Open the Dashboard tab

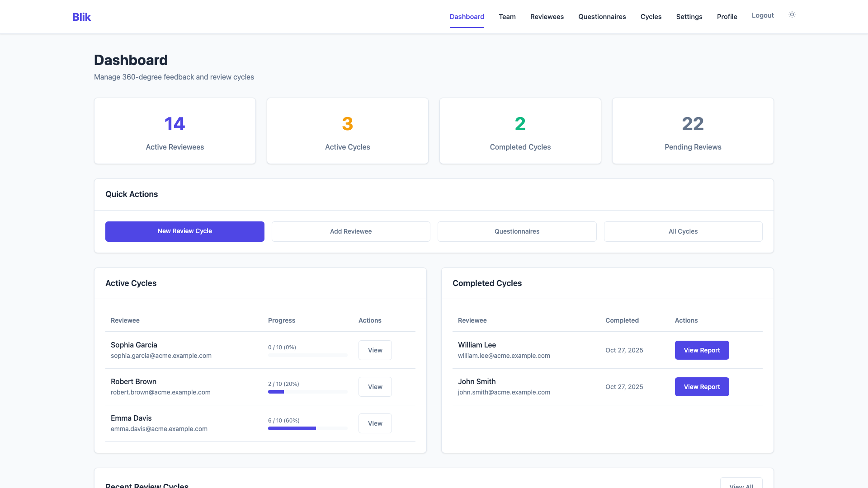click(x=467, y=16)
